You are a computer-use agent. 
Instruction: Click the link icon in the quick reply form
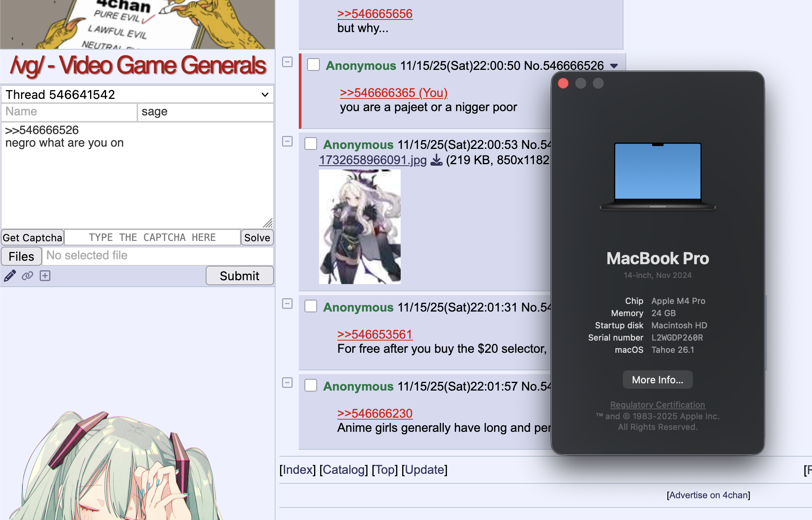(x=27, y=276)
